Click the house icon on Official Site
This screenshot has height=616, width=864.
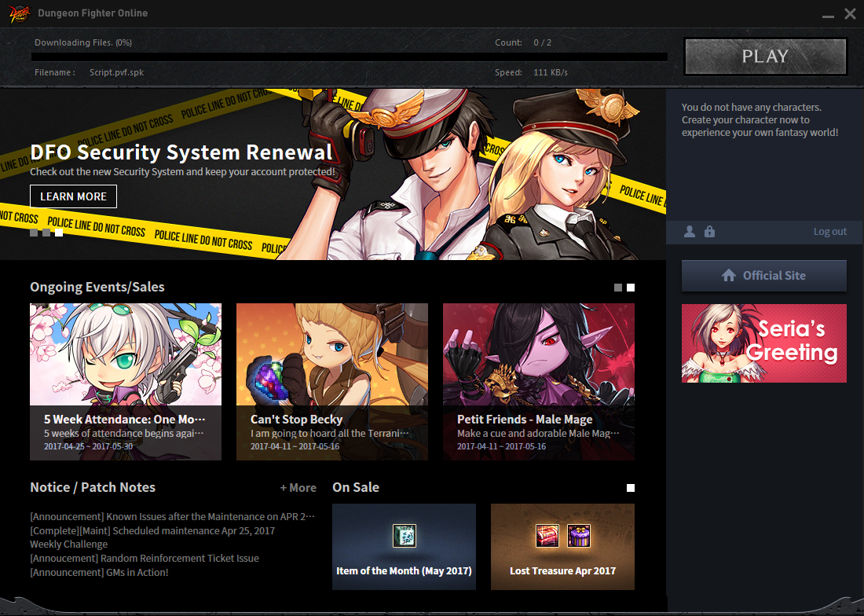coord(728,276)
